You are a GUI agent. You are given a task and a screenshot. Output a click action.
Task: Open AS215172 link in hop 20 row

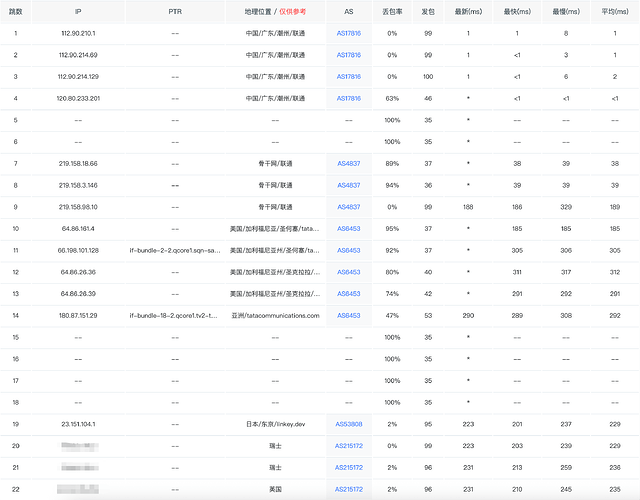(349, 446)
